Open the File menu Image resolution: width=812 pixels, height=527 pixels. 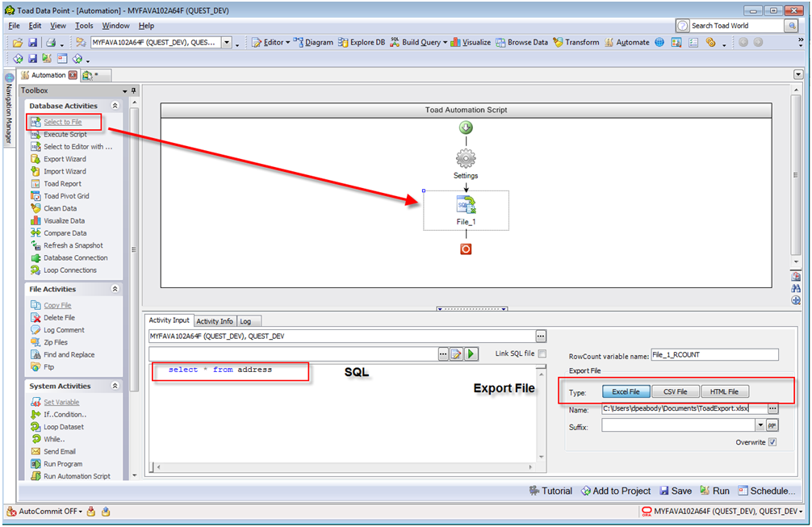tap(14, 26)
